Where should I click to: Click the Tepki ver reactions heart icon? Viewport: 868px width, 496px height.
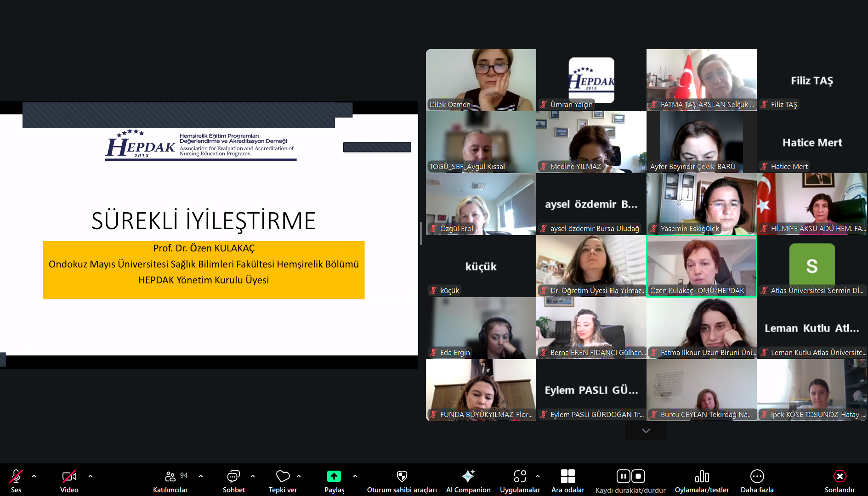coord(283,476)
